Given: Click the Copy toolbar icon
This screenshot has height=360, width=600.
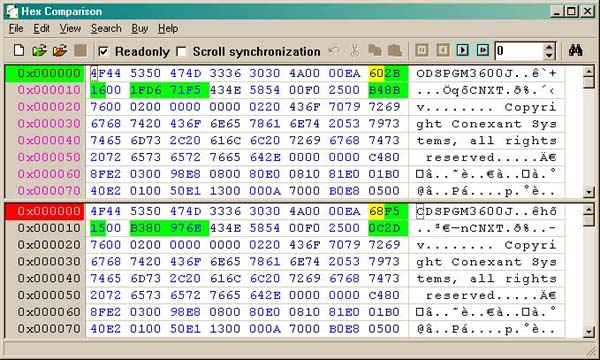Looking at the screenshot, I should (375, 50).
